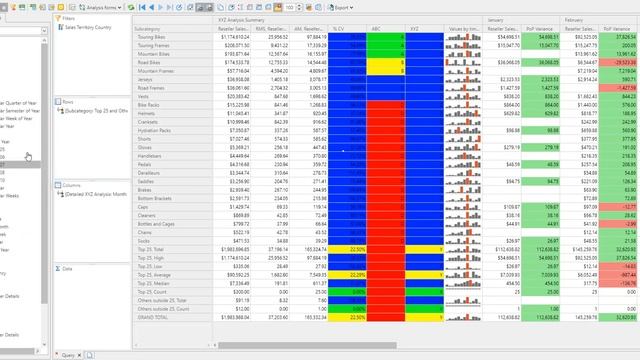Click the left field list vertical scrollbar thumb
This screenshot has height=360, width=640.
[x=44, y=173]
